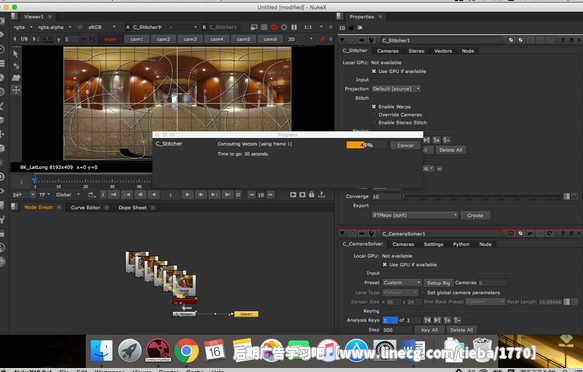Screen dimensions: 583x372
Task: Click the Nuke app icon in dock
Action: click(x=158, y=350)
